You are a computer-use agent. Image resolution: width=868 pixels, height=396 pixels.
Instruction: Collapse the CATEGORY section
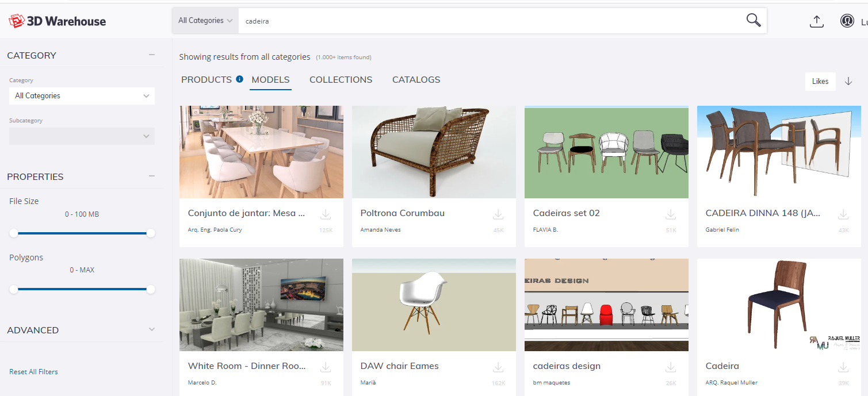[x=151, y=53]
